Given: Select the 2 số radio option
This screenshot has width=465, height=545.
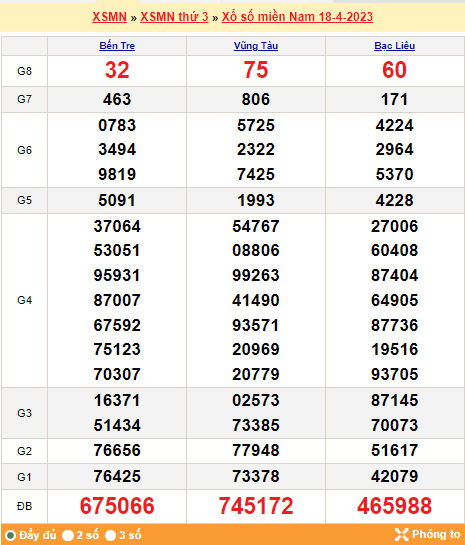Looking at the screenshot, I should (68, 535).
